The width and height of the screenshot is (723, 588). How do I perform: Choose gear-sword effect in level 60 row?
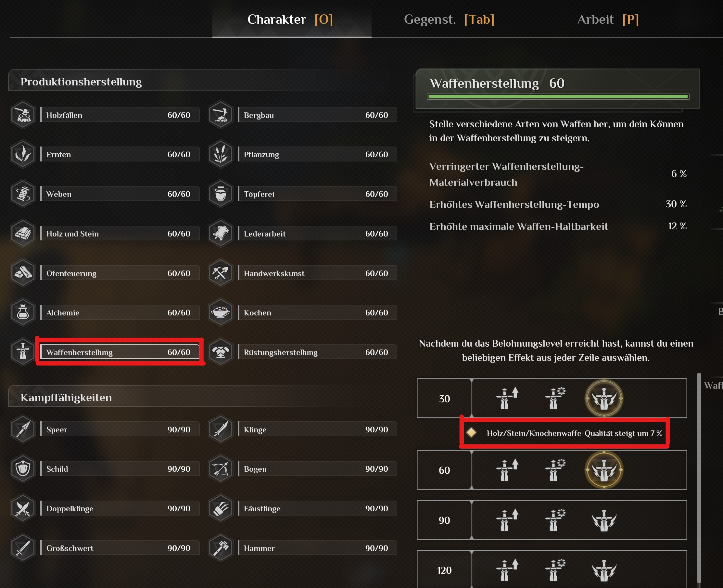[x=555, y=470]
